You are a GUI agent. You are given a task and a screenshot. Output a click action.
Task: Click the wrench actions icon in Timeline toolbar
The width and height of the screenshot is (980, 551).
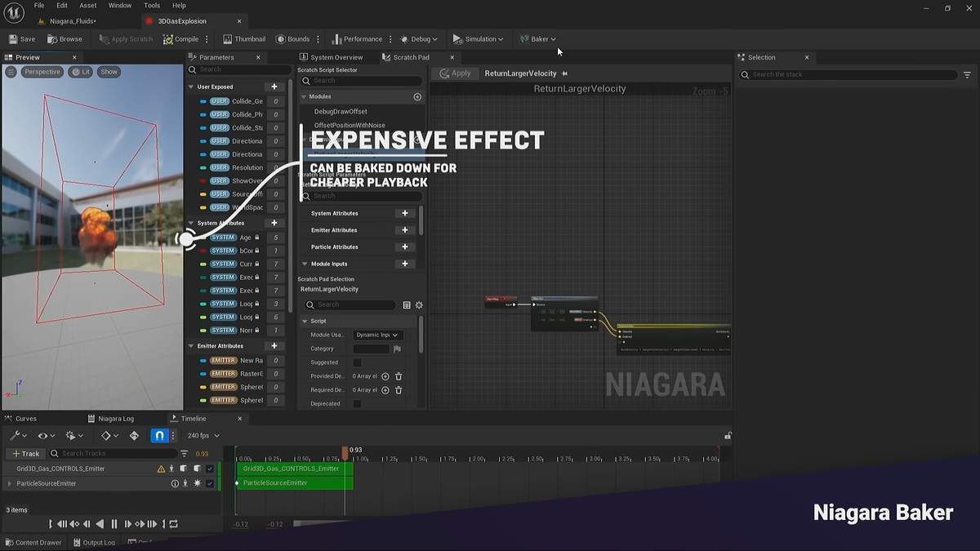point(17,436)
